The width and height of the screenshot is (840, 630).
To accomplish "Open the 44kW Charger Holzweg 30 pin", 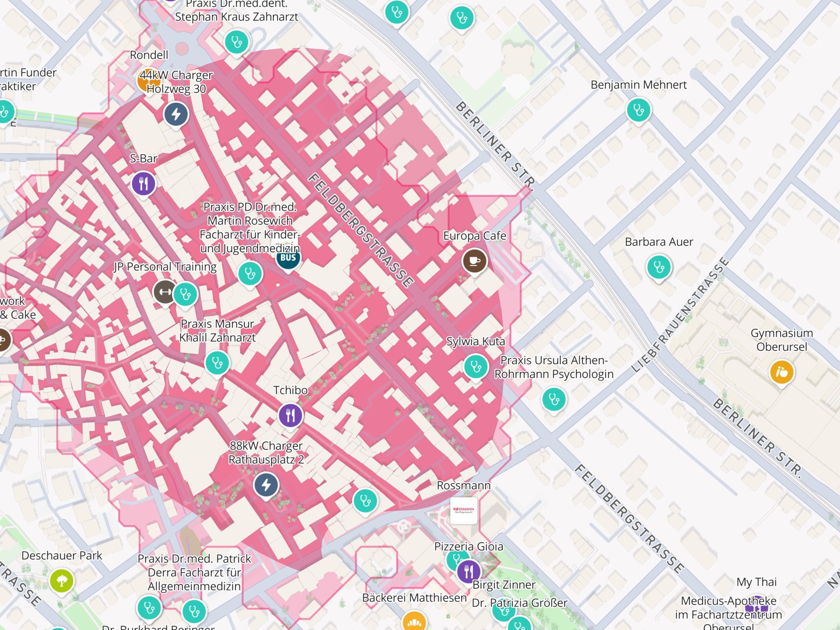I will [x=176, y=114].
